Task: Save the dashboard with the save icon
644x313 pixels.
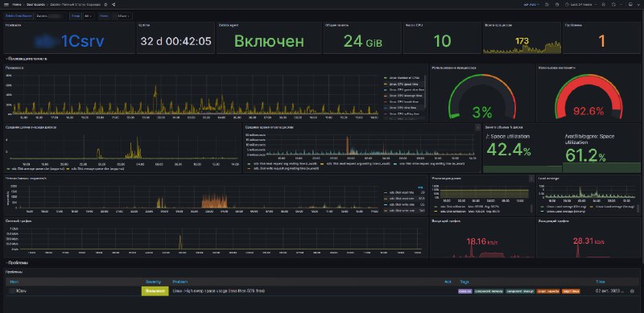Action: 547,4
